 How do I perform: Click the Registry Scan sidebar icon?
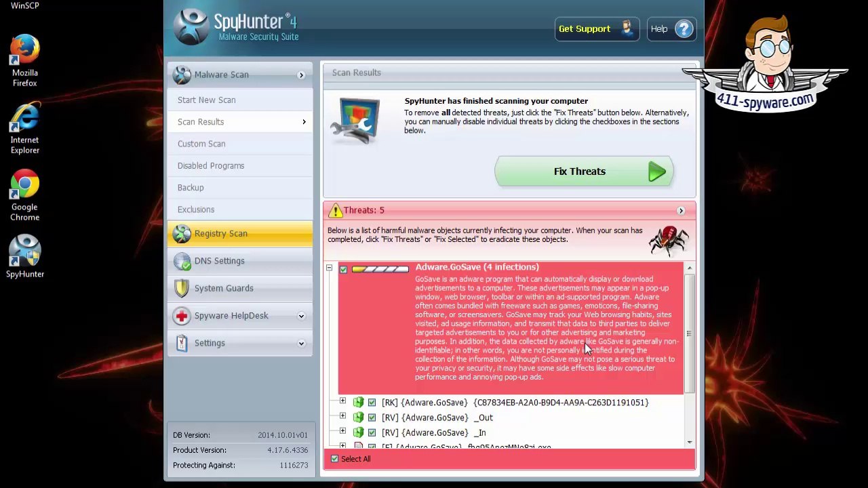(182, 233)
